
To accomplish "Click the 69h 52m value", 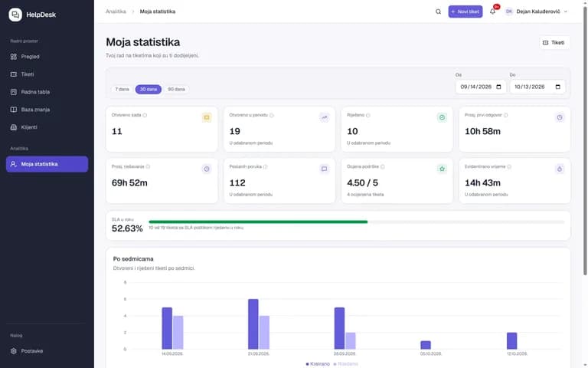I will click(x=129, y=183).
